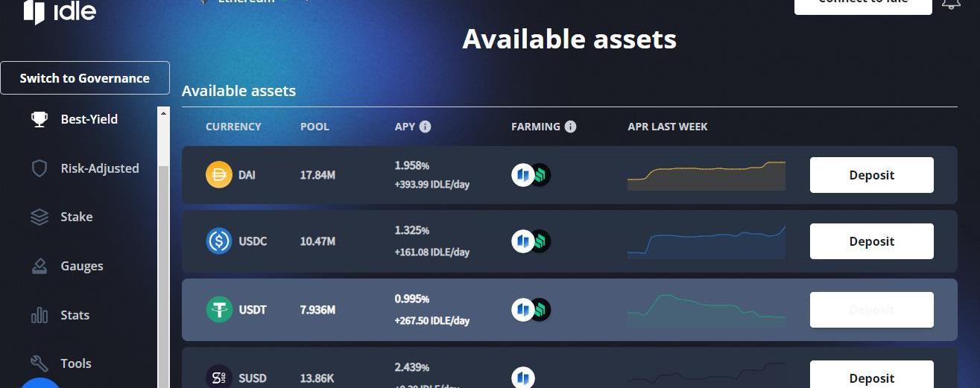Screen dimensions: 980x388
Task: Click the Risk-Adjusted shield icon
Action: [39, 168]
